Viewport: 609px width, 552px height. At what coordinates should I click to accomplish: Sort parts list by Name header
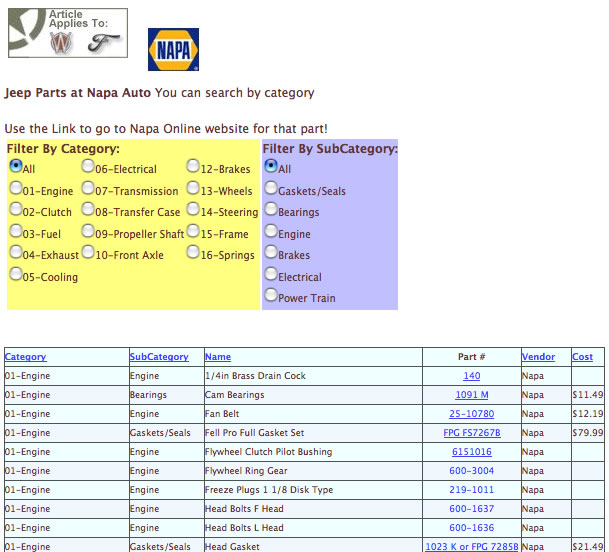click(217, 357)
